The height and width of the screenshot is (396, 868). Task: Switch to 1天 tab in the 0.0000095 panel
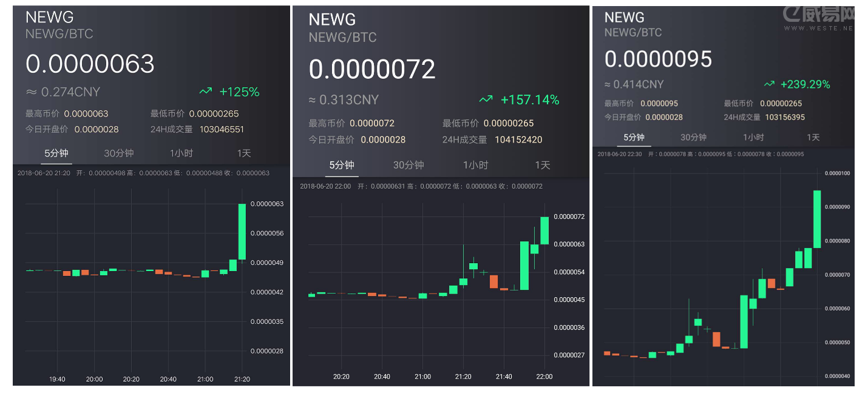[813, 137]
